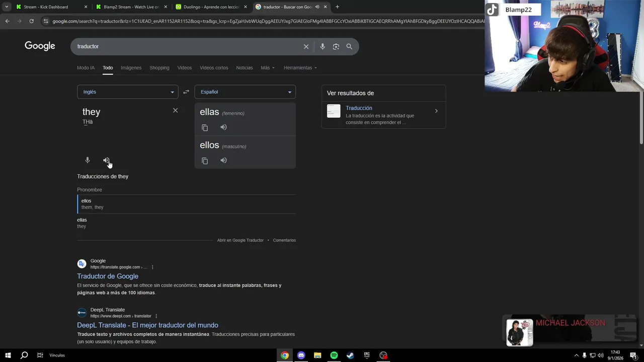644x362 pixels.
Task: Open the Google logo home link
Action: 40,46
